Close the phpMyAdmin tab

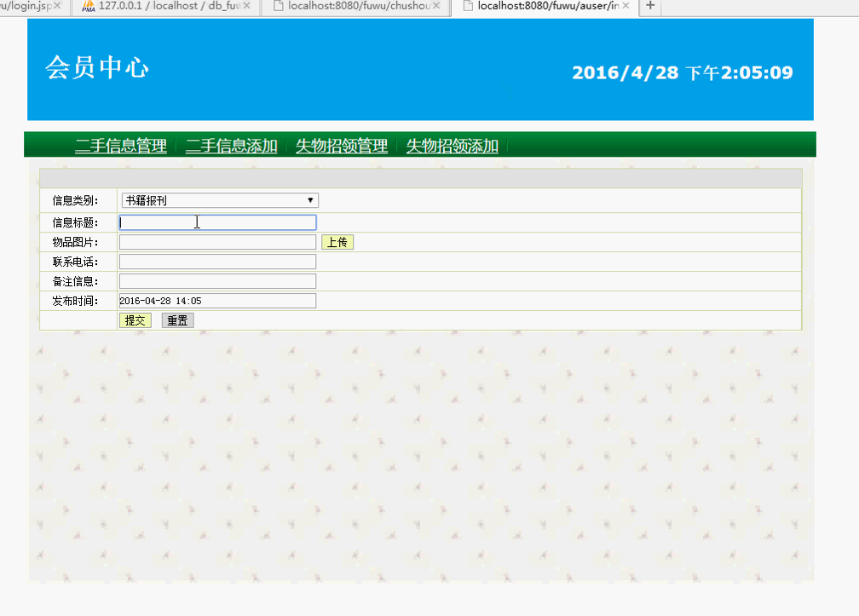(x=247, y=5)
